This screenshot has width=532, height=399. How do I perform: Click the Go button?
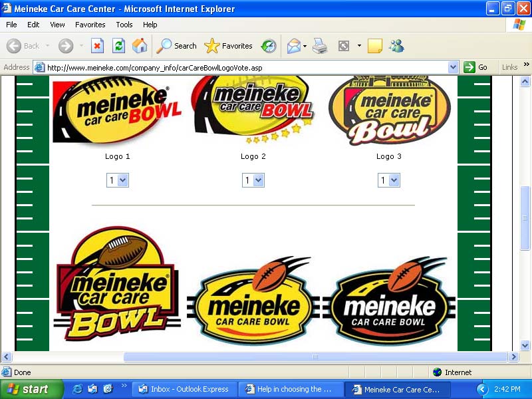[475, 67]
